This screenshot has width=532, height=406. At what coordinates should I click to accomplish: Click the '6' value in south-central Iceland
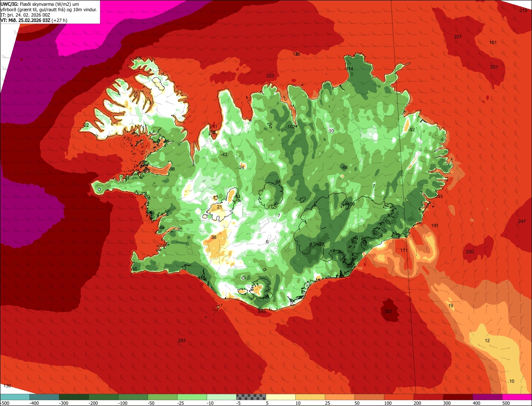(x=267, y=242)
